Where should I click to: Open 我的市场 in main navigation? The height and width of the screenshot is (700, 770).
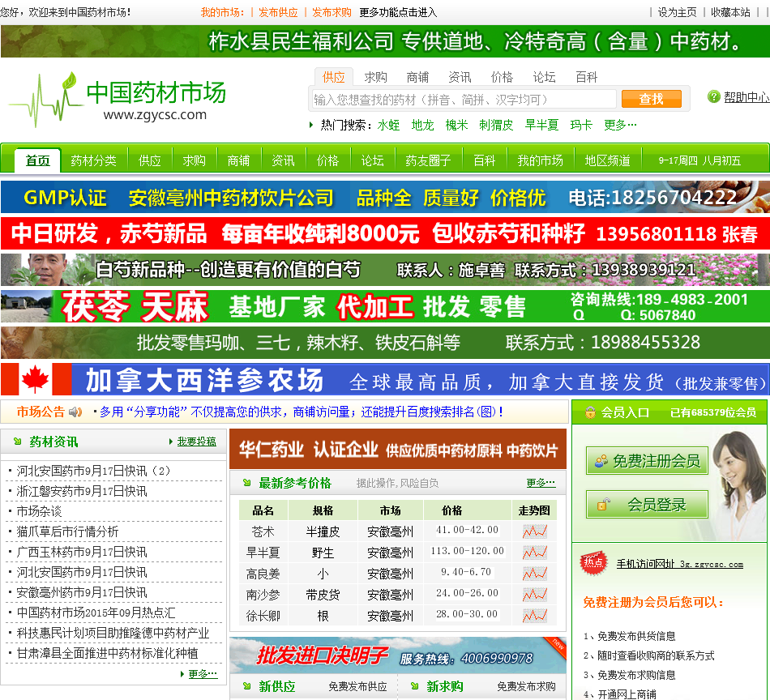(540, 160)
